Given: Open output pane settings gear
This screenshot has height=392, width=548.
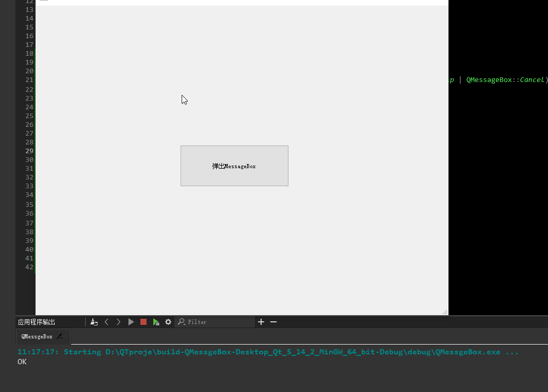Looking at the screenshot, I should [168, 322].
